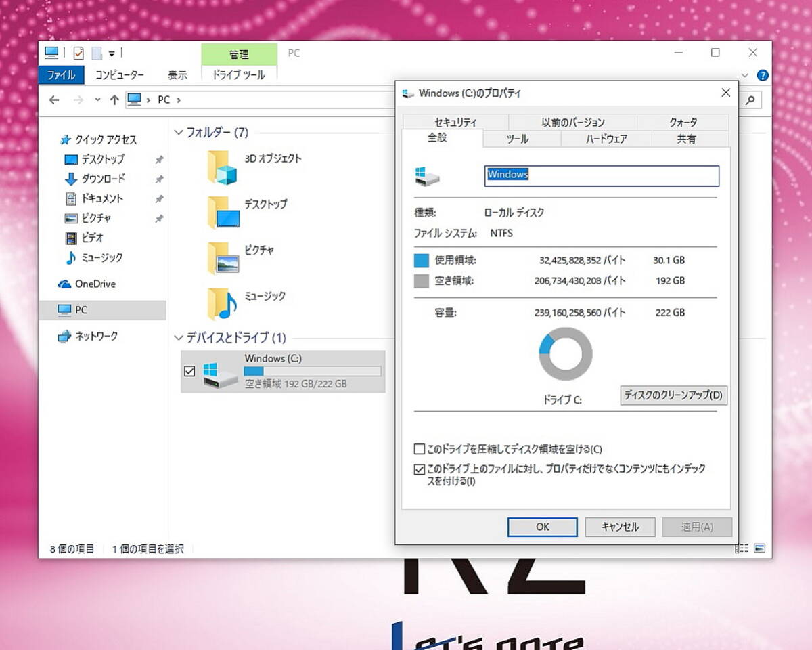812x650 pixels.
Task: Enable the compress this drive checkbox
Action: 420,449
